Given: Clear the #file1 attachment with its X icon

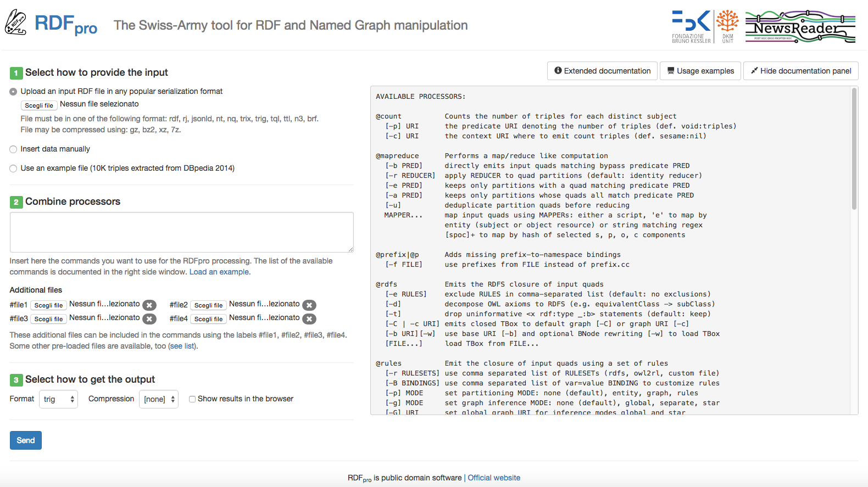Looking at the screenshot, I should click(149, 305).
